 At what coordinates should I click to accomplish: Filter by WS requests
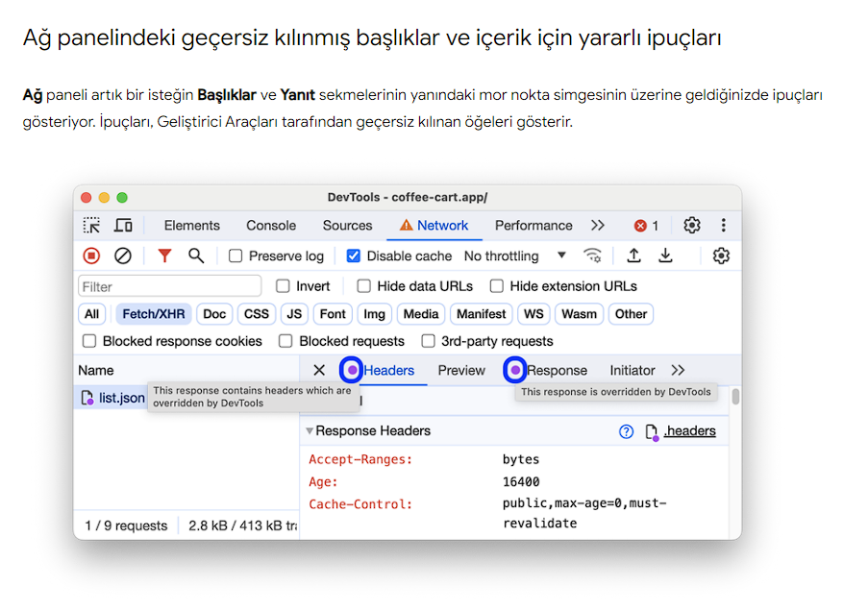(x=533, y=314)
